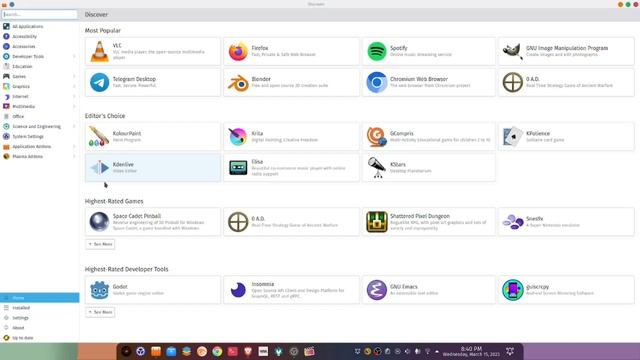Open the Insomnia moon icon
640x360 pixels.
point(238,290)
